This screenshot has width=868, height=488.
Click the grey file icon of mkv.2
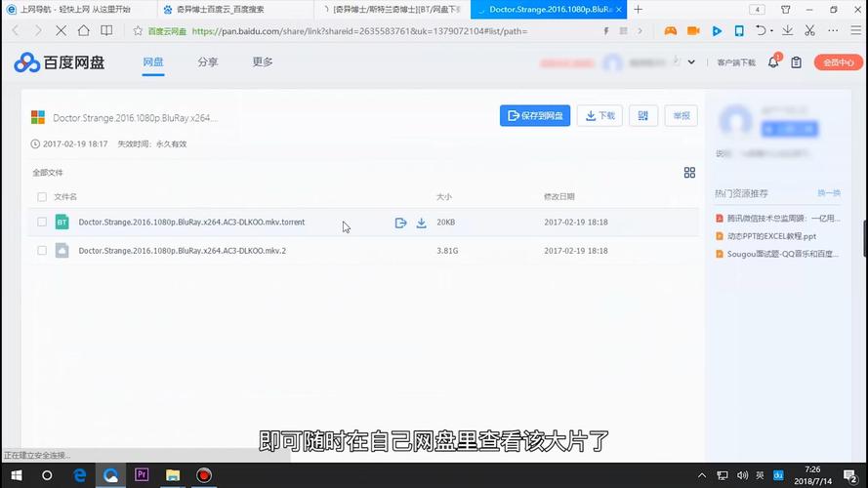[62, 251]
